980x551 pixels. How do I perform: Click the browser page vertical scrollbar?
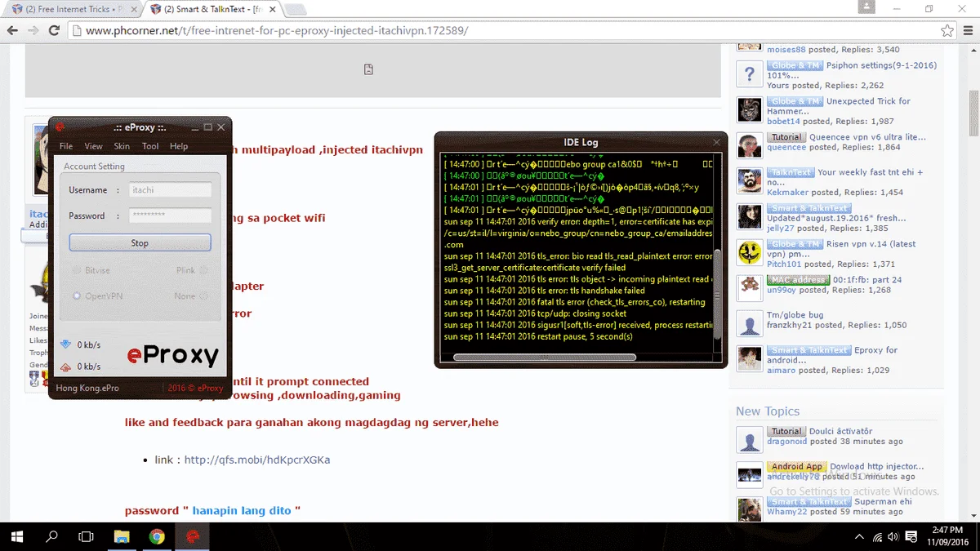pos(973,114)
